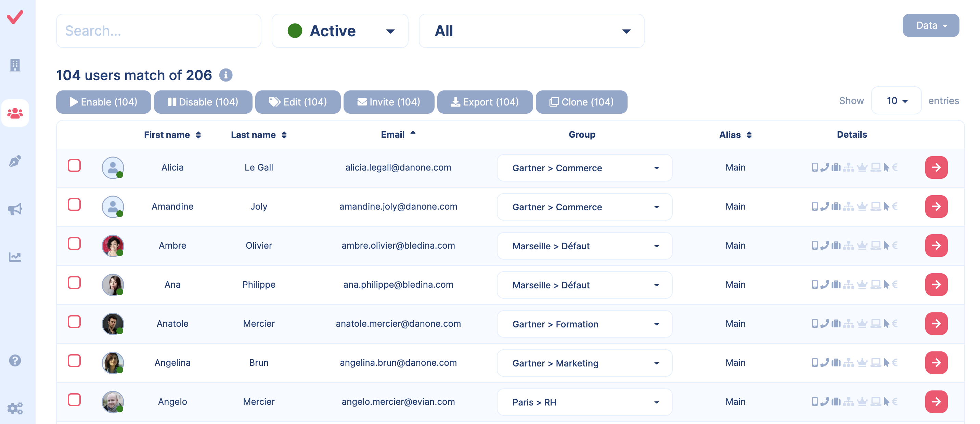Click the megaphone icon in sidebar
The height and width of the screenshot is (424, 980).
click(15, 209)
